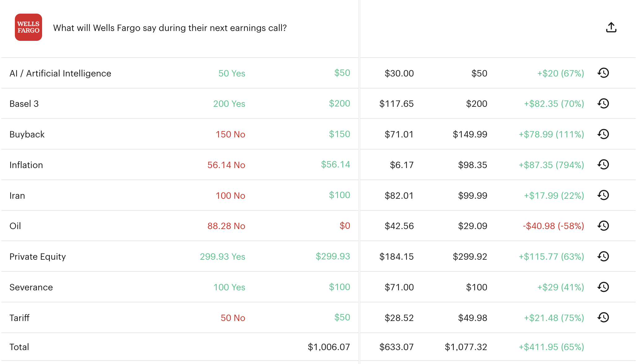Select the Basel 3 market row
The width and height of the screenshot is (637, 364).
pos(24,103)
